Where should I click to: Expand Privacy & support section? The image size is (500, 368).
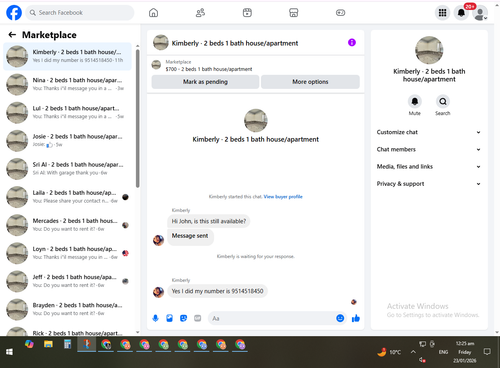point(429,184)
